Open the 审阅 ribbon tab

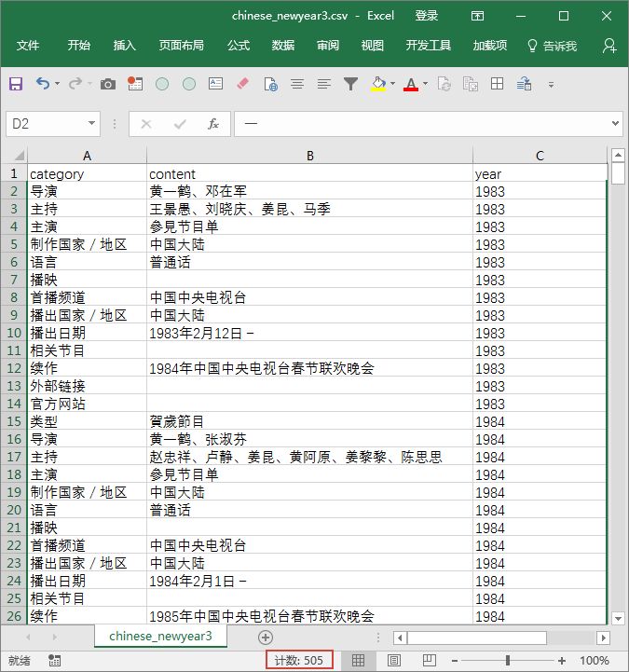(328, 46)
